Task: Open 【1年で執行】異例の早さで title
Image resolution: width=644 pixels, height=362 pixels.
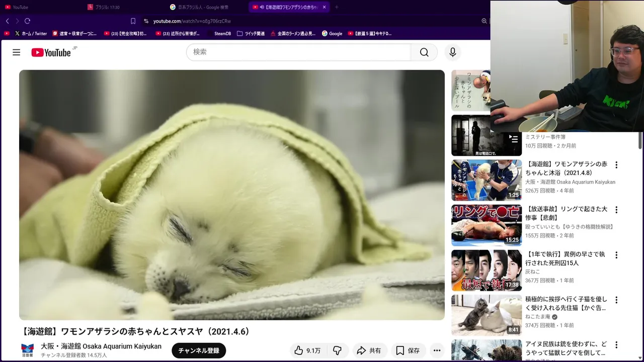Action: pos(566,258)
